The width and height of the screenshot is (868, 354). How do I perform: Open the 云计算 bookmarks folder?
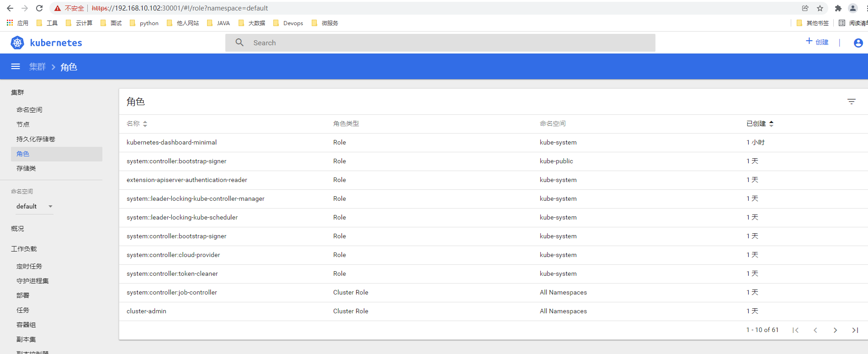[x=79, y=23]
